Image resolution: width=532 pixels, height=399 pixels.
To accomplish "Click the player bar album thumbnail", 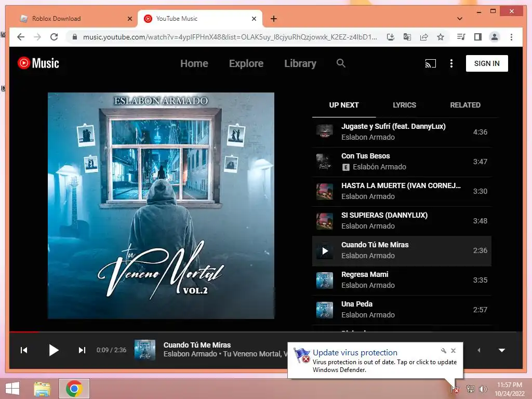I will tap(145, 350).
